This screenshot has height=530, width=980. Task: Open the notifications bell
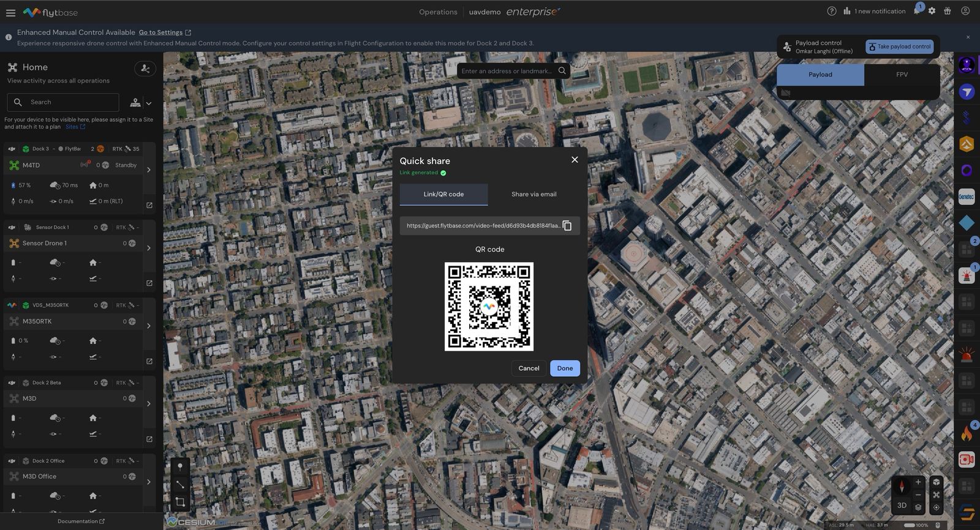(917, 11)
